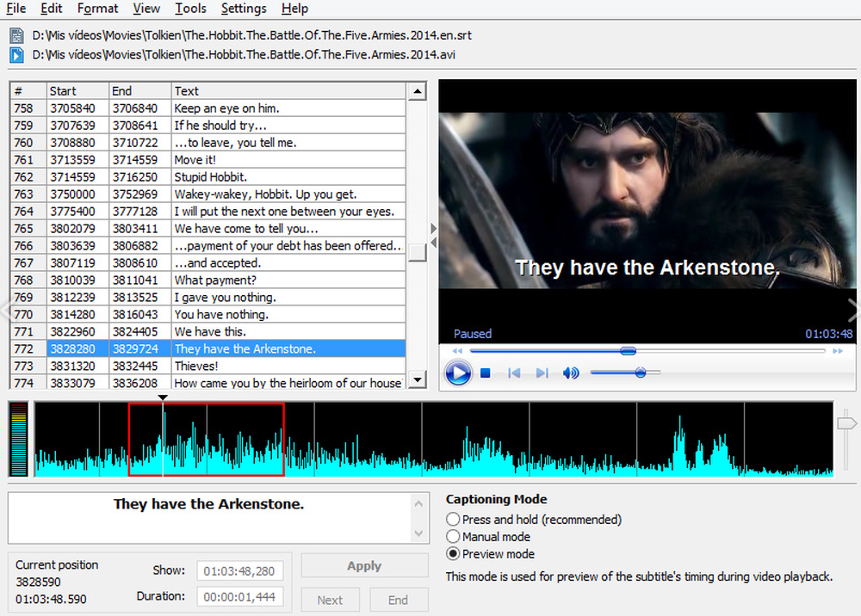Click the subtitle file document icon
The height and width of the screenshot is (616, 861).
pyautogui.click(x=16, y=35)
